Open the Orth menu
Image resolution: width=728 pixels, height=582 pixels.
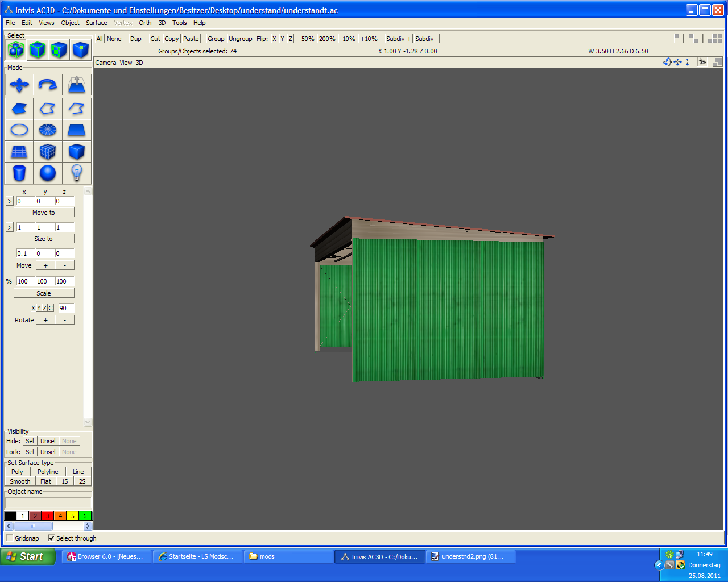tap(145, 23)
